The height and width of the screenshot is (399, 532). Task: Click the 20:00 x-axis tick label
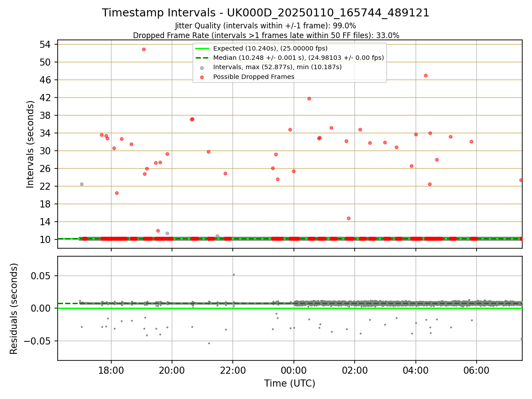[172, 371]
